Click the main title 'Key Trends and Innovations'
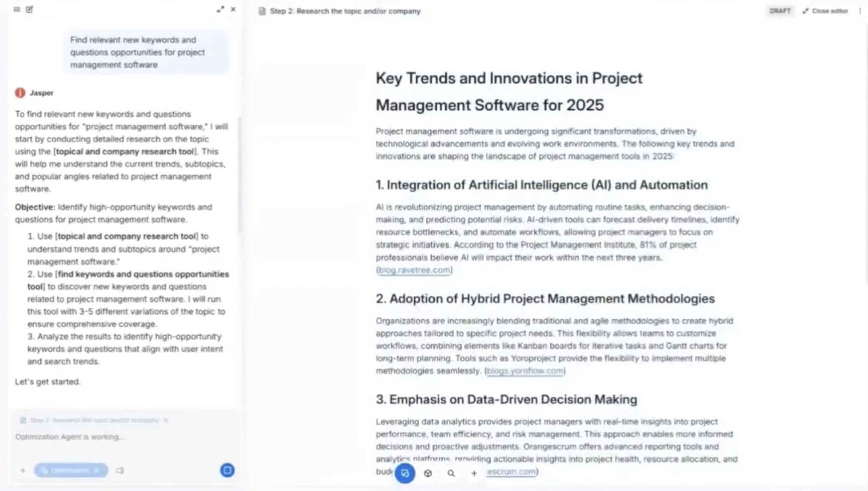Viewport: 868px width, 491px height. coord(509,92)
